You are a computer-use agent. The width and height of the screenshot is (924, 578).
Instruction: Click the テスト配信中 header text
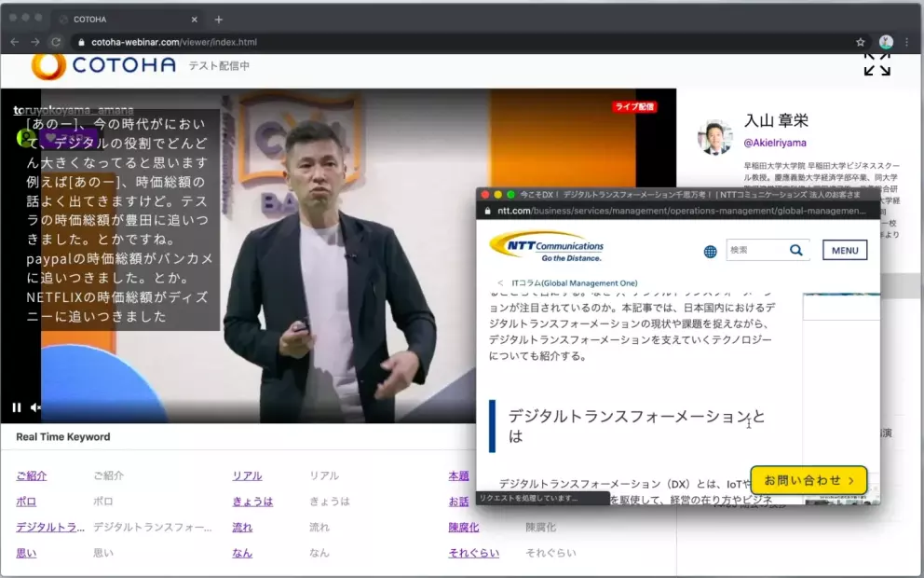(x=219, y=65)
